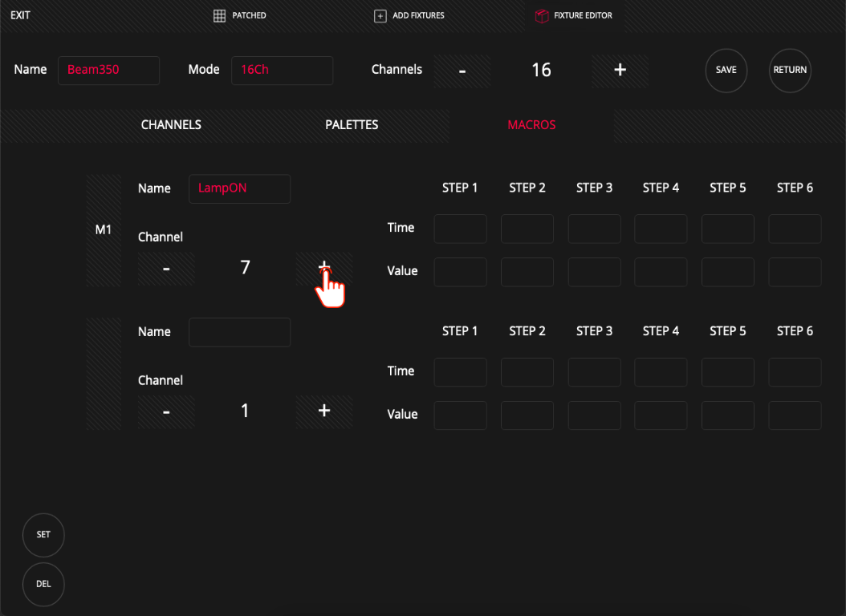846x616 pixels.
Task: Click the unnamed macro's channel value 1
Action: click(245, 411)
